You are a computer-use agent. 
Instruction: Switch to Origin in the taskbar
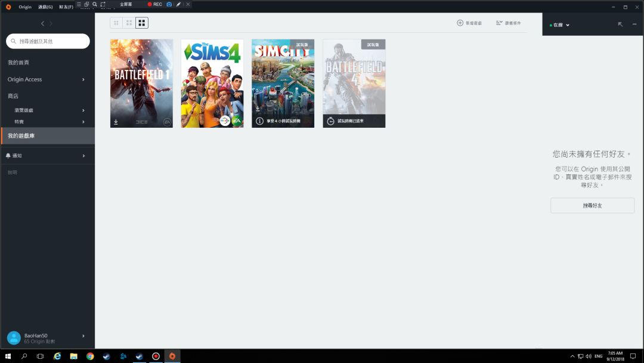pyautogui.click(x=172, y=356)
